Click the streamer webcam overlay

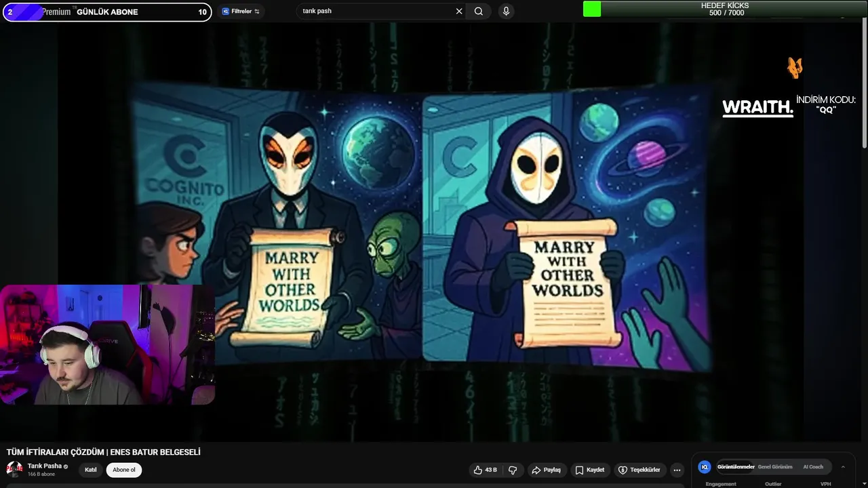107,344
